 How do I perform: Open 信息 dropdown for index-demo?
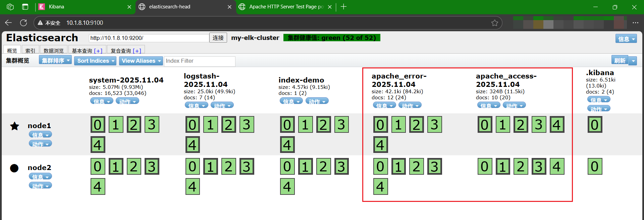[x=291, y=101]
